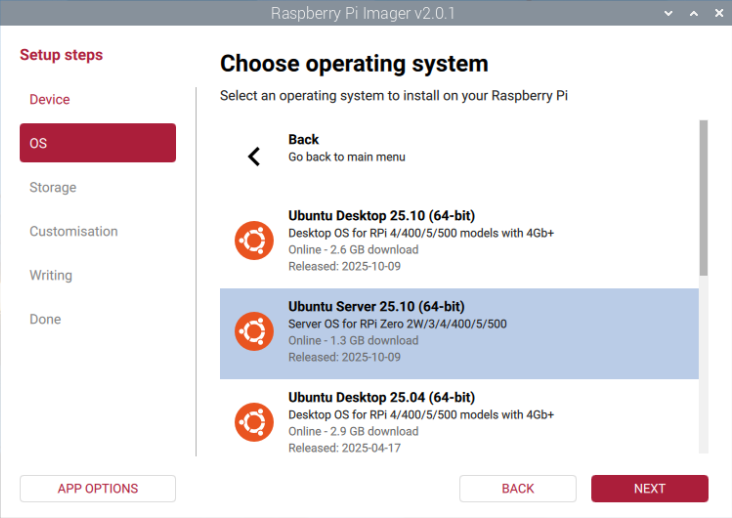
Task: Select the OS setup step
Action: 98,143
